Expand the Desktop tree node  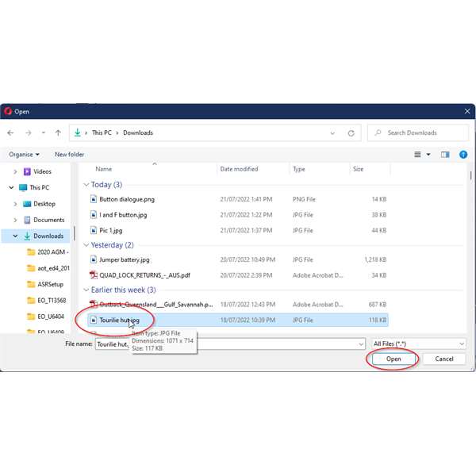[x=15, y=204]
